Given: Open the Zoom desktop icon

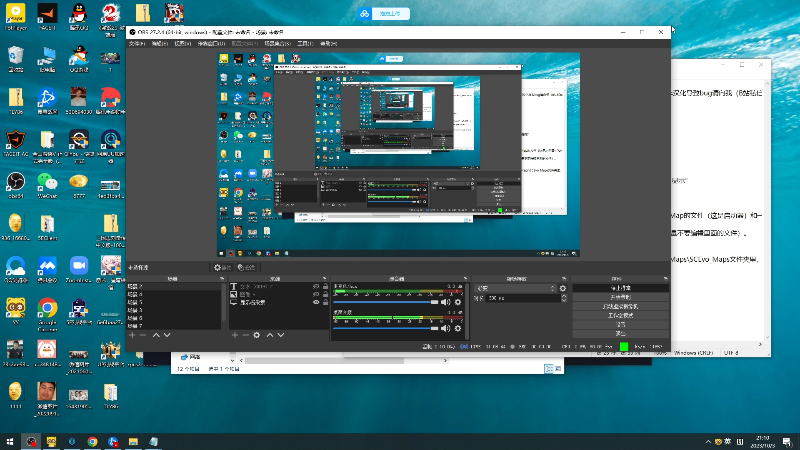Looking at the screenshot, I should [79, 269].
